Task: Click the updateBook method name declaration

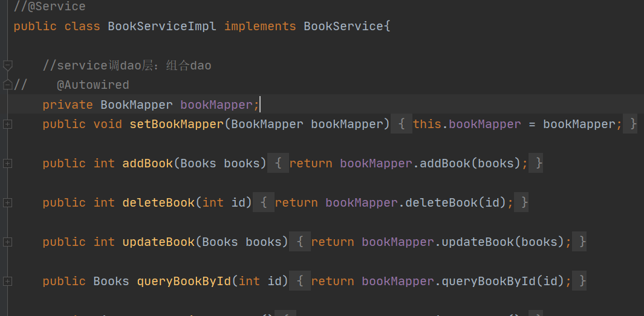Action: coord(158,242)
